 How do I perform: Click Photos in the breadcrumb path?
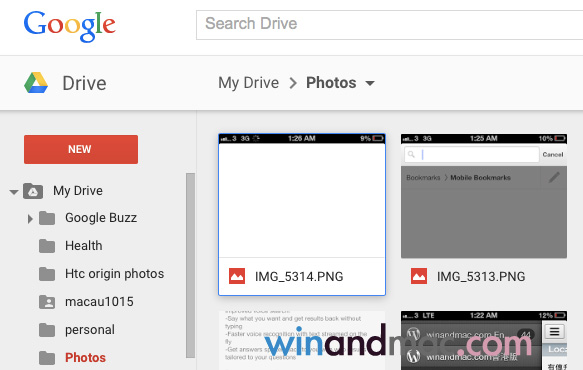click(x=331, y=83)
